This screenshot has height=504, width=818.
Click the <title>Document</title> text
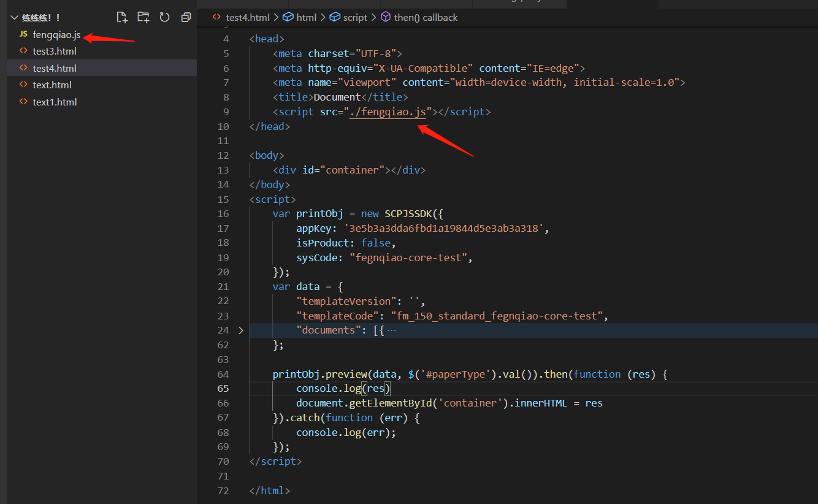pyautogui.click(x=340, y=97)
